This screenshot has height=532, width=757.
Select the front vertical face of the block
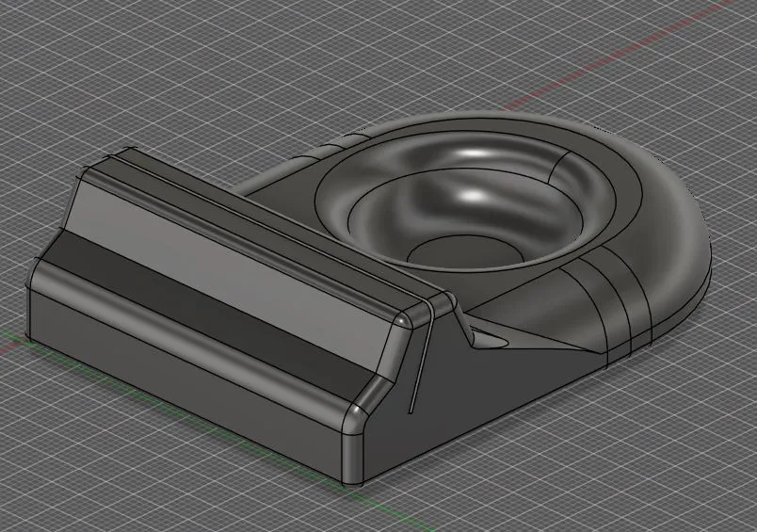pyautogui.click(x=185, y=385)
